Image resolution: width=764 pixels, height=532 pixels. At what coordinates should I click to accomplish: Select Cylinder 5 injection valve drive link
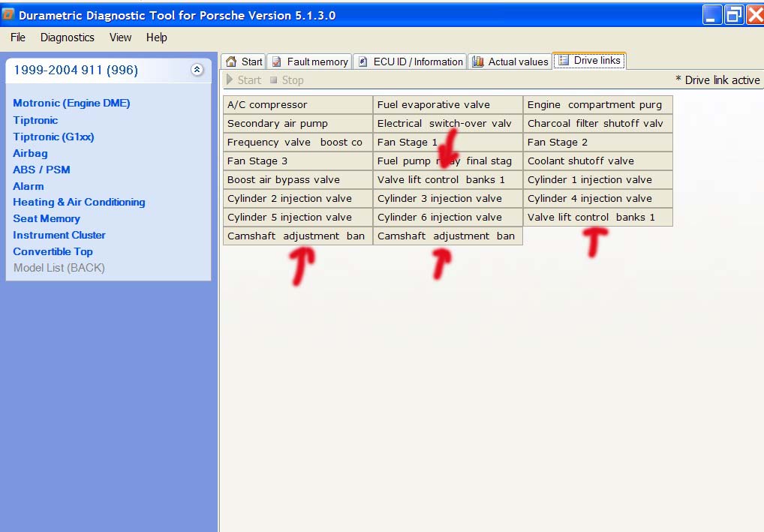coord(298,218)
